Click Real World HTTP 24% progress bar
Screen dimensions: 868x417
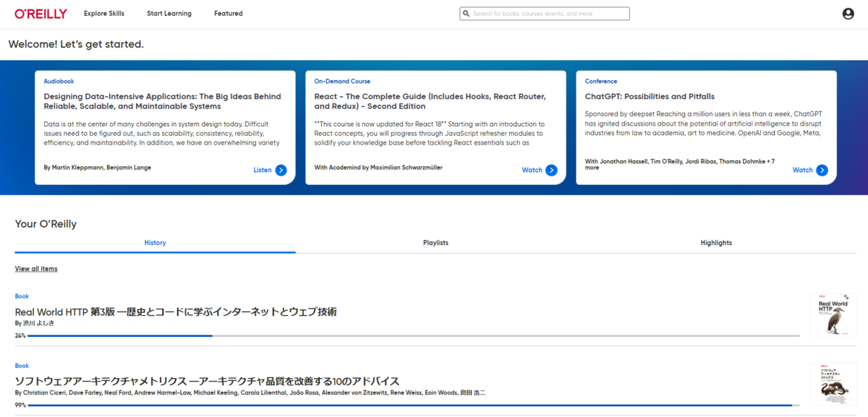[414, 336]
